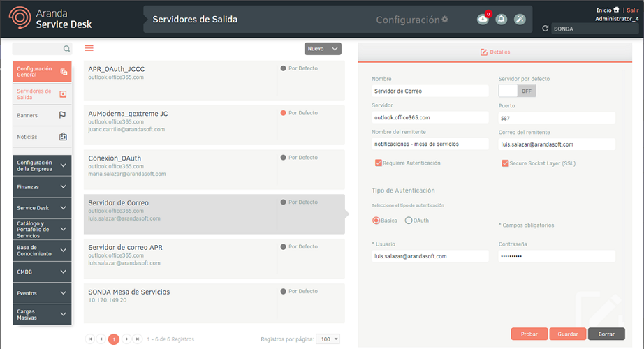Select APR_OAuth_JCCC server name
Image resolution: width=644 pixels, height=349 pixels.
(116, 69)
